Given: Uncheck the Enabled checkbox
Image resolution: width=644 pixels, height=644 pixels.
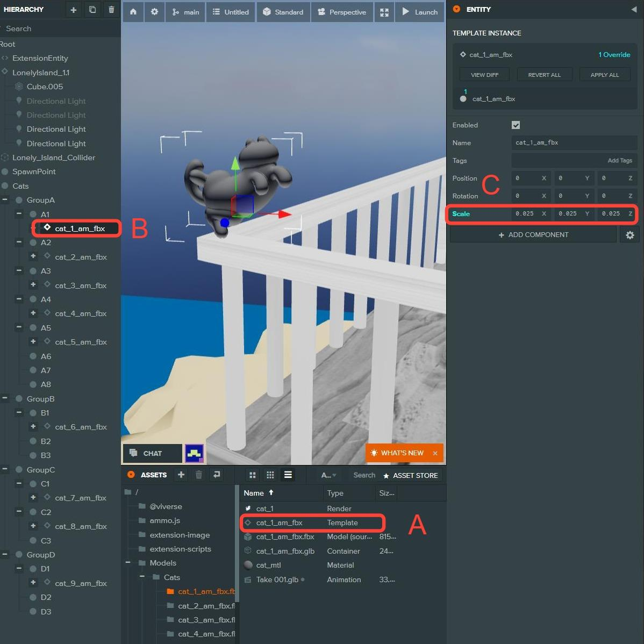Looking at the screenshot, I should (x=516, y=125).
